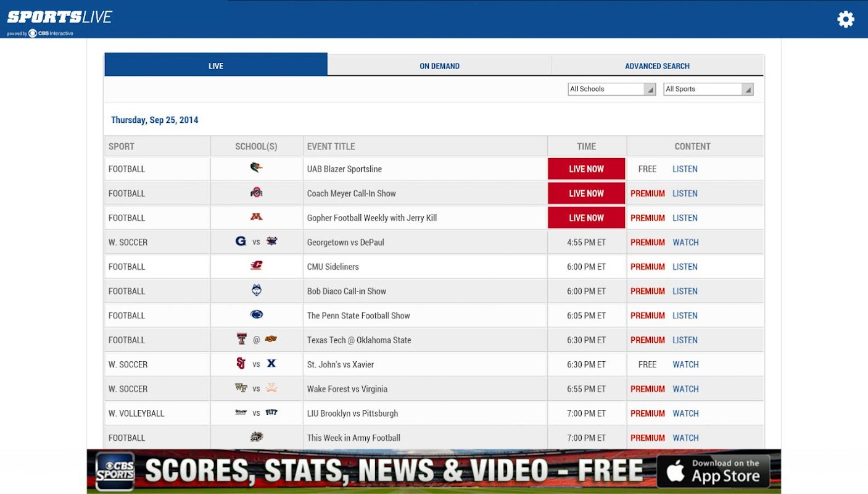This screenshot has width=868, height=494.
Task: Click the Oklahoma State logo
Action: coord(271,339)
